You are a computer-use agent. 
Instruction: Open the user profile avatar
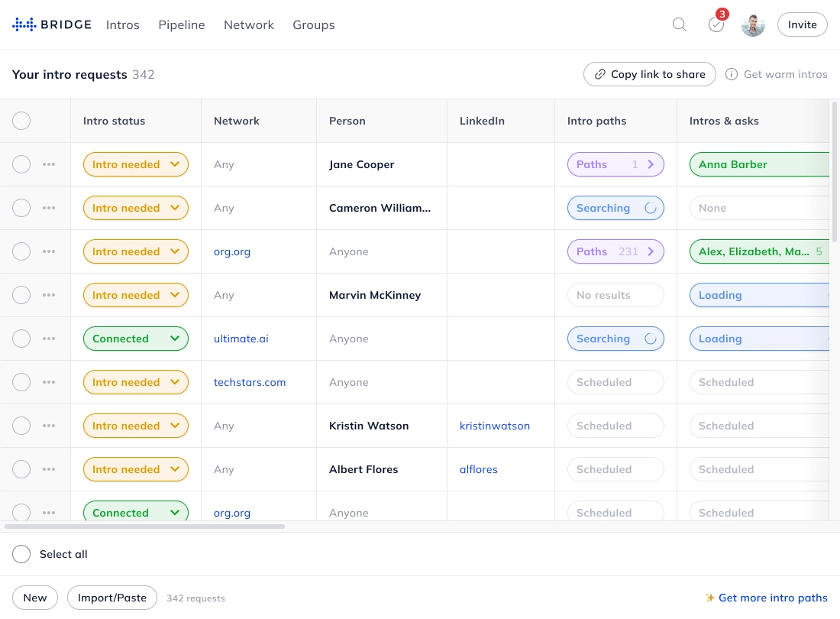coord(753,24)
